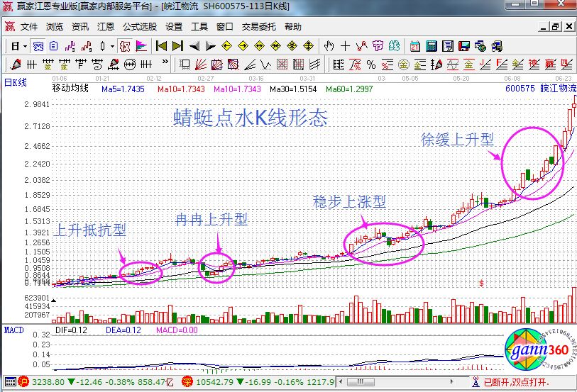Open the calculator tool icon
Viewport: 577px width, 392px height.
point(431,46)
